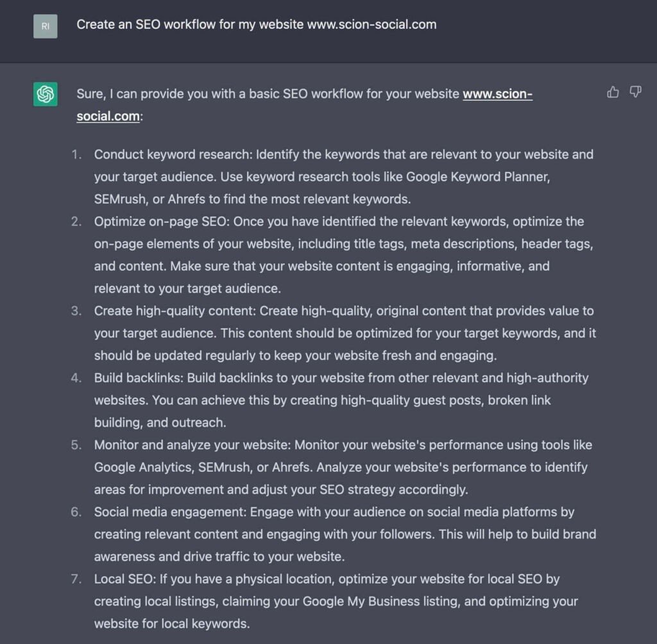Click the "Google Keyword Planner" text in step one
657x644 pixels.
[477, 177]
